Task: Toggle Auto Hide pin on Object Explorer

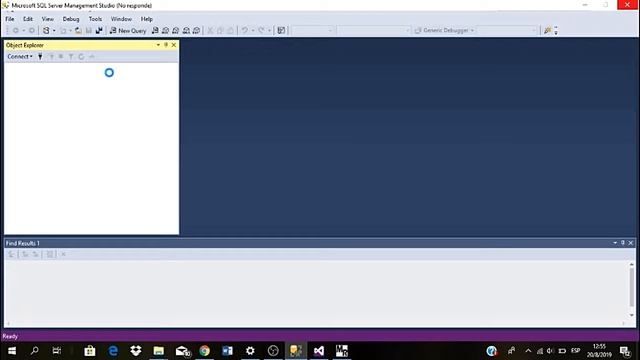Action: tap(166, 45)
